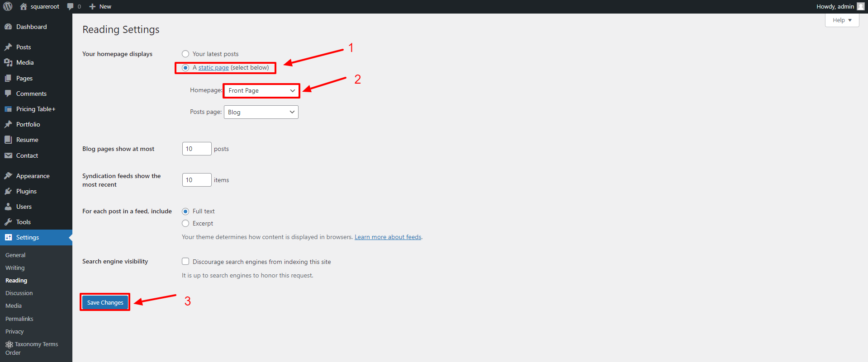
Task: Click the plus icon next to New
Action: pos(92,6)
